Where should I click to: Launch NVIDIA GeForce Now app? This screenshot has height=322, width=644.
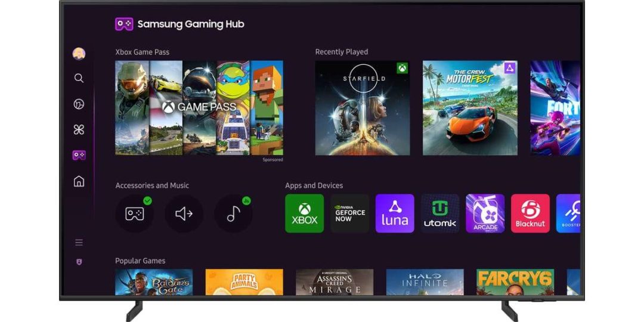click(x=349, y=213)
